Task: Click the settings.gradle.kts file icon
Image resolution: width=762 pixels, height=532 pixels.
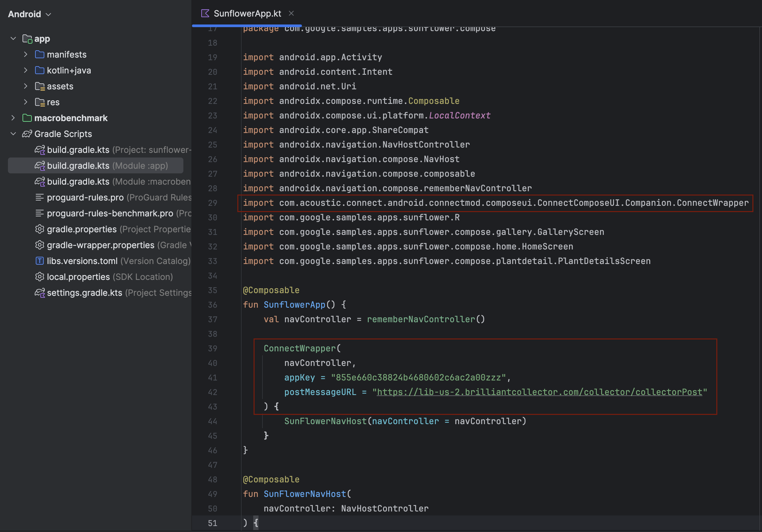Action: (40, 293)
